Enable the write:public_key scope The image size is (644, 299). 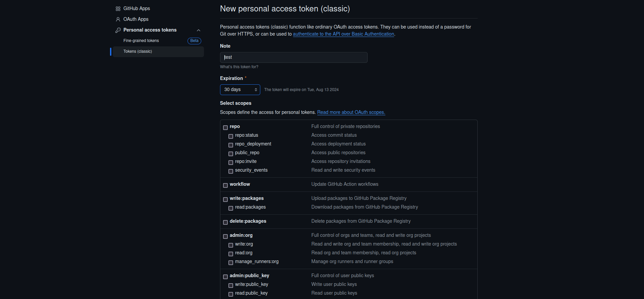pyautogui.click(x=231, y=286)
